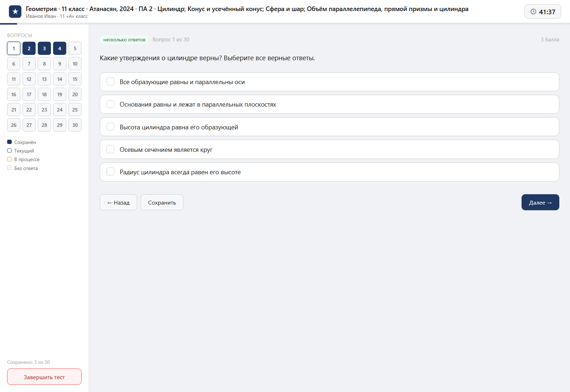The image size is (570, 392).
Task: Proceed with the 'Далее' button
Action: (x=540, y=202)
